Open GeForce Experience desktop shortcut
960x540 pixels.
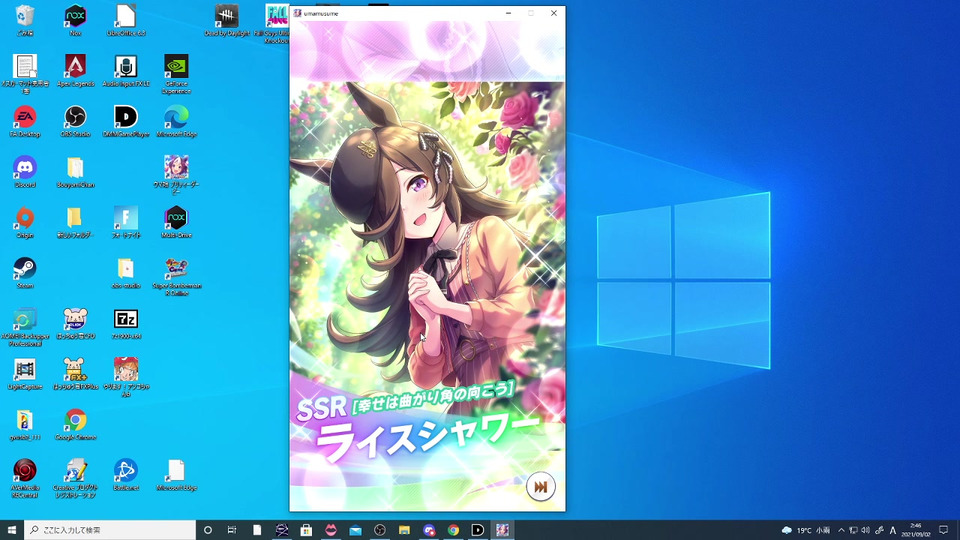(176, 74)
